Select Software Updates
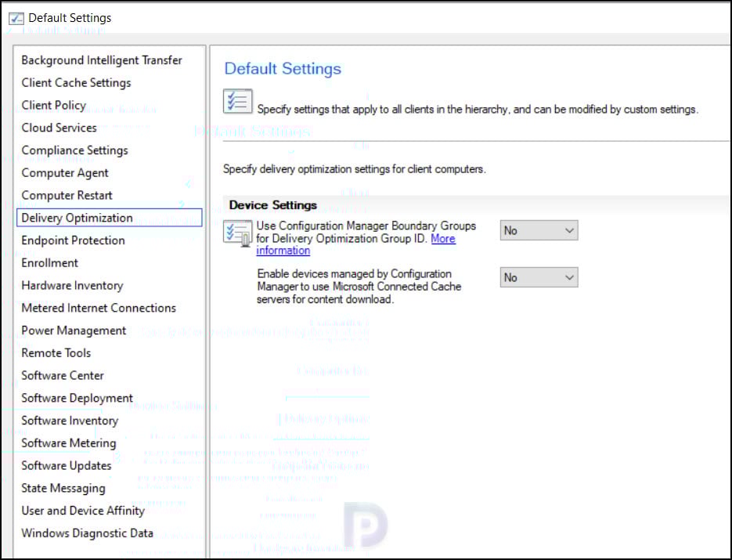The height and width of the screenshot is (560, 732). click(67, 466)
